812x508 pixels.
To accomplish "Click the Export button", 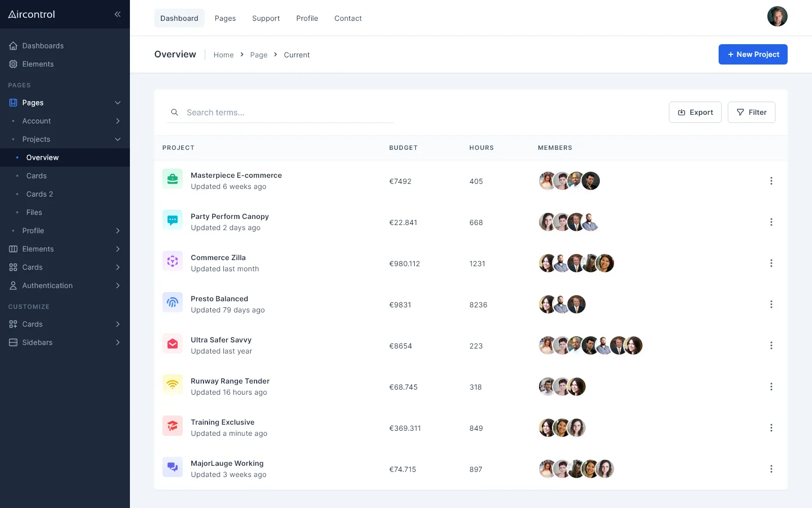I will click(x=695, y=112).
